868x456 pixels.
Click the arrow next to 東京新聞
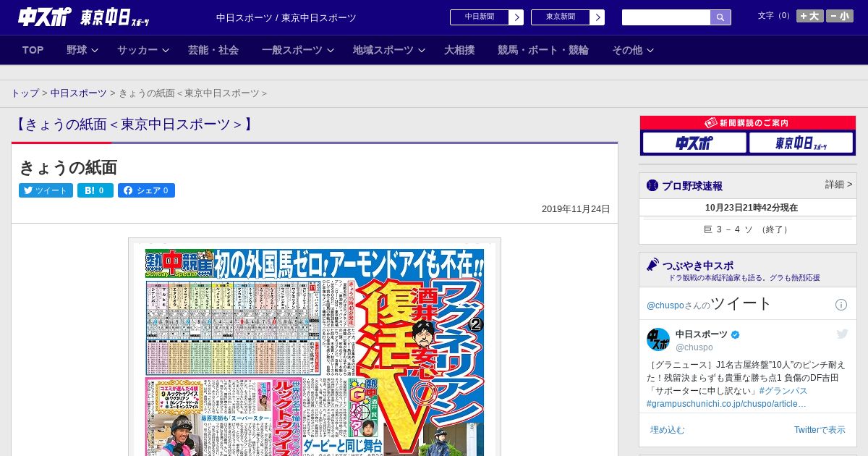[x=597, y=17]
